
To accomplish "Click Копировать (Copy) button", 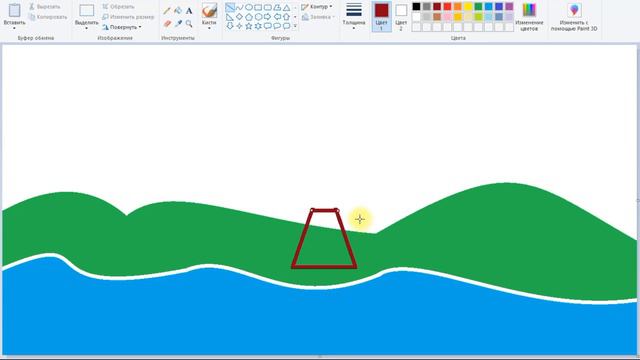I will click(x=48, y=17).
